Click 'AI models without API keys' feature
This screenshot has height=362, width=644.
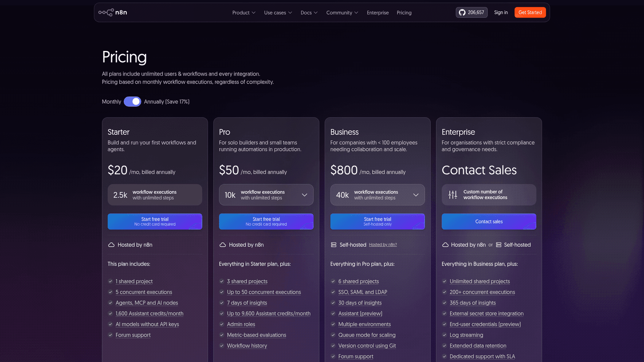point(147,324)
